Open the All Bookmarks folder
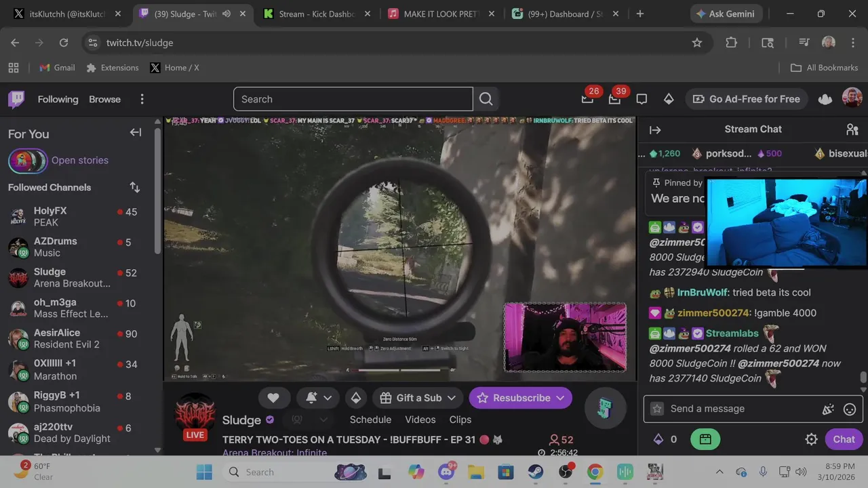The width and height of the screenshot is (868, 488). [x=825, y=68]
